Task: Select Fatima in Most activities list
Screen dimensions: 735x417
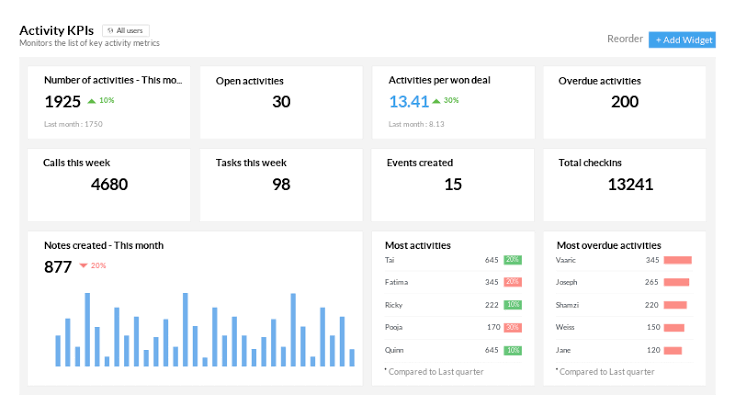Action: 397,282
